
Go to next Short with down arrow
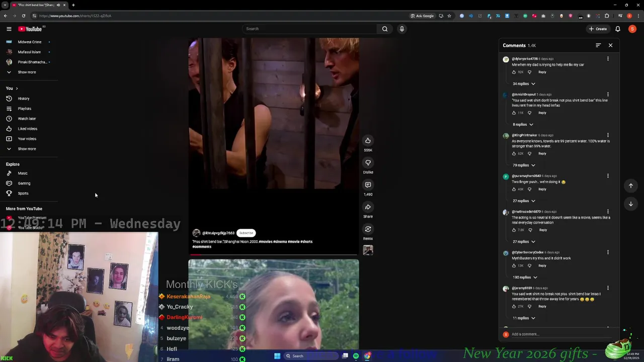click(630, 204)
